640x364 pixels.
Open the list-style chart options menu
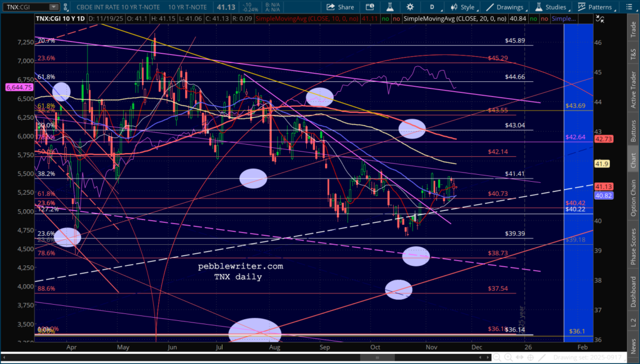coord(629,7)
